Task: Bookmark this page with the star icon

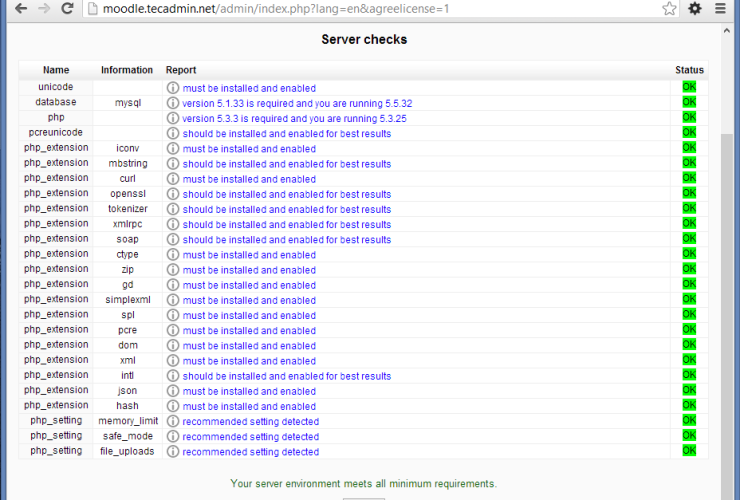Action: (669, 9)
